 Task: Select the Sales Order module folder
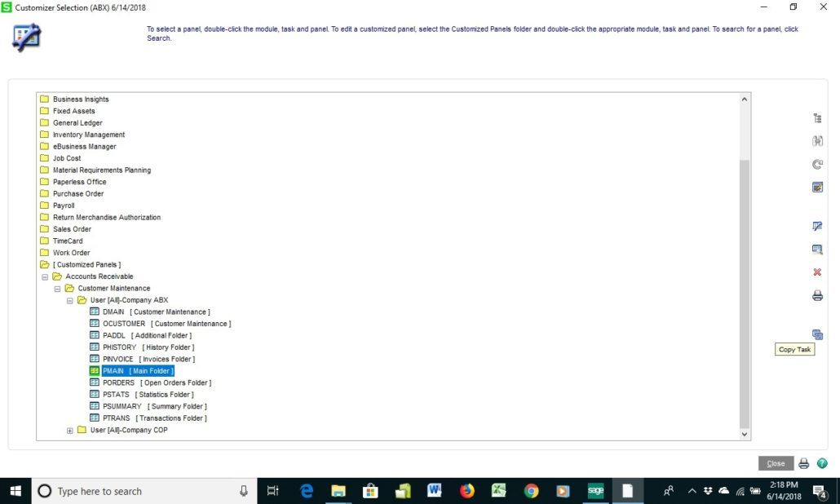tap(72, 229)
